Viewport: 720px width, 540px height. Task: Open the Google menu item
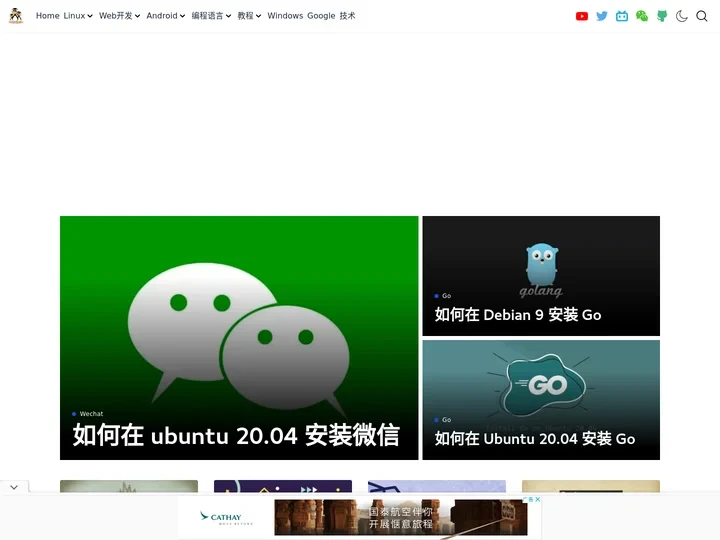(321, 16)
